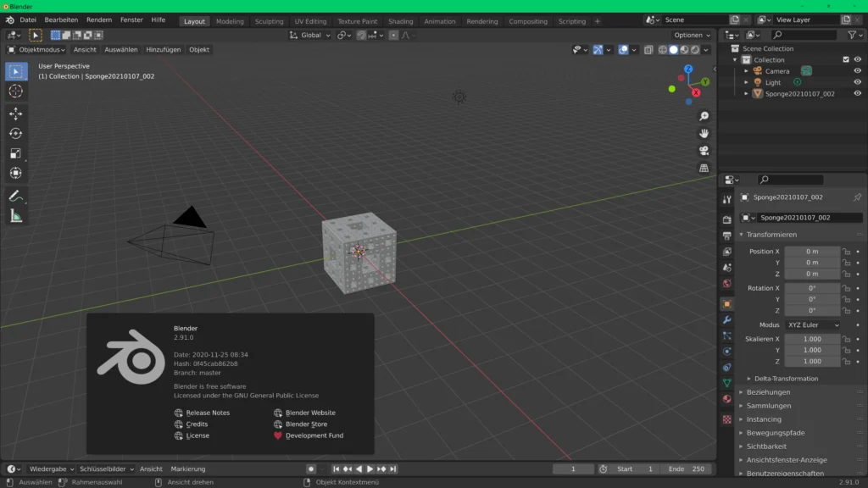Open the Particles properties tab

(726, 335)
